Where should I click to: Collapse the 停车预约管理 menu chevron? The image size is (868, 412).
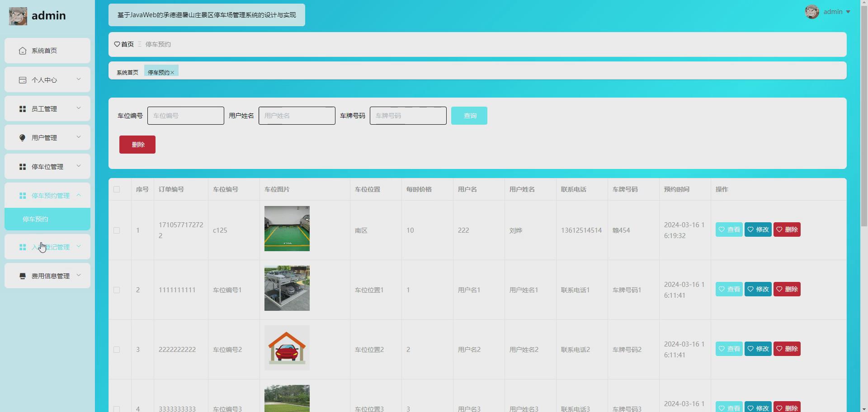point(79,195)
